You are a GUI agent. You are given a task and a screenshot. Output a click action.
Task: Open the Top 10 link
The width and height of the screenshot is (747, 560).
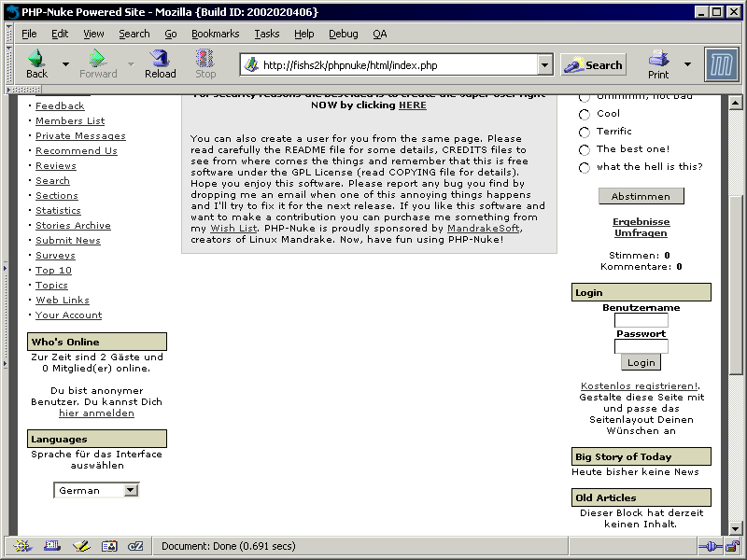[x=53, y=270]
